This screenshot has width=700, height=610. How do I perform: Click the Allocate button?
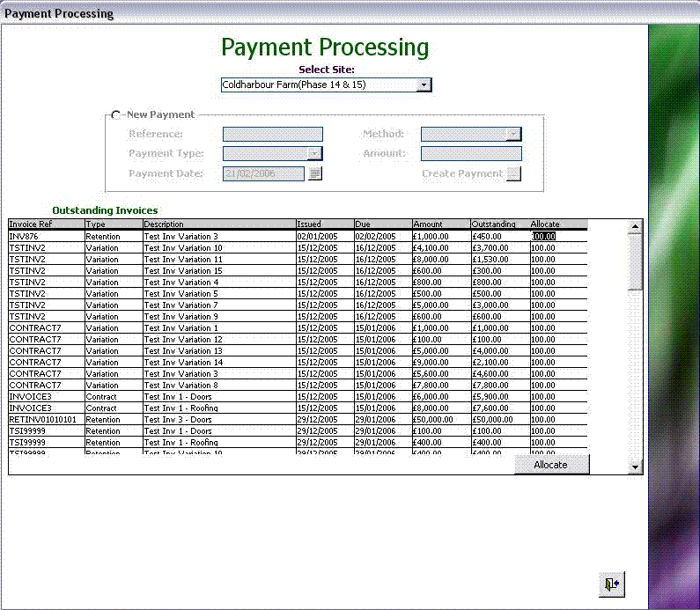point(552,465)
